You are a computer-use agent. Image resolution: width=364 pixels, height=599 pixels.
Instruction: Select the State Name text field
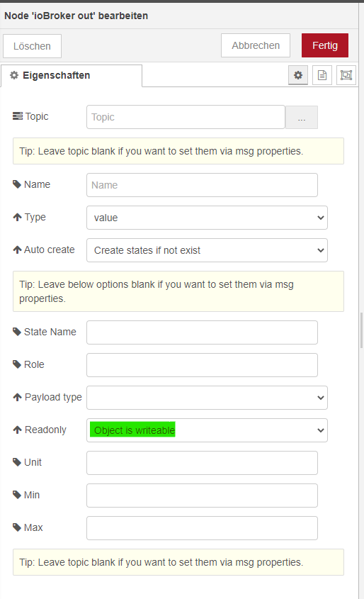[202, 332]
